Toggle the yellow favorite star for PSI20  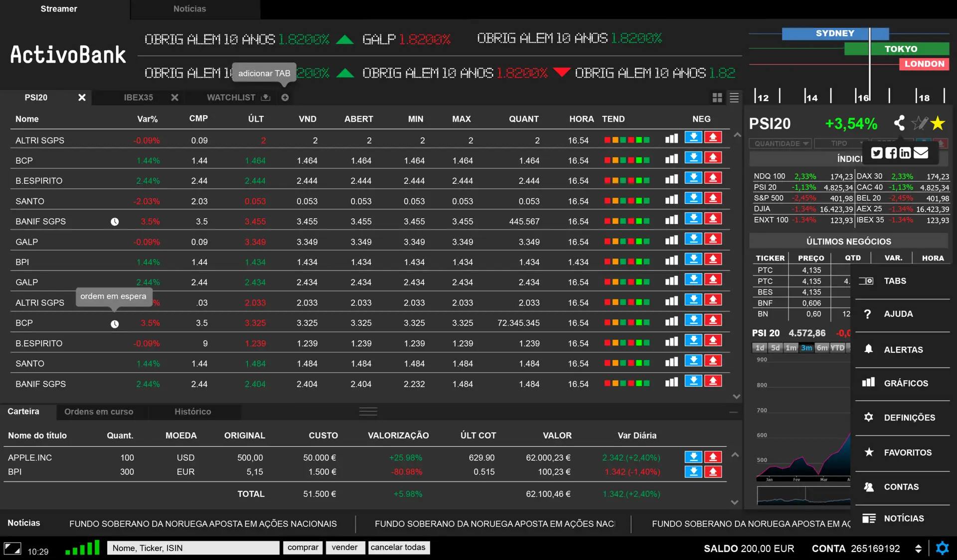(x=938, y=123)
